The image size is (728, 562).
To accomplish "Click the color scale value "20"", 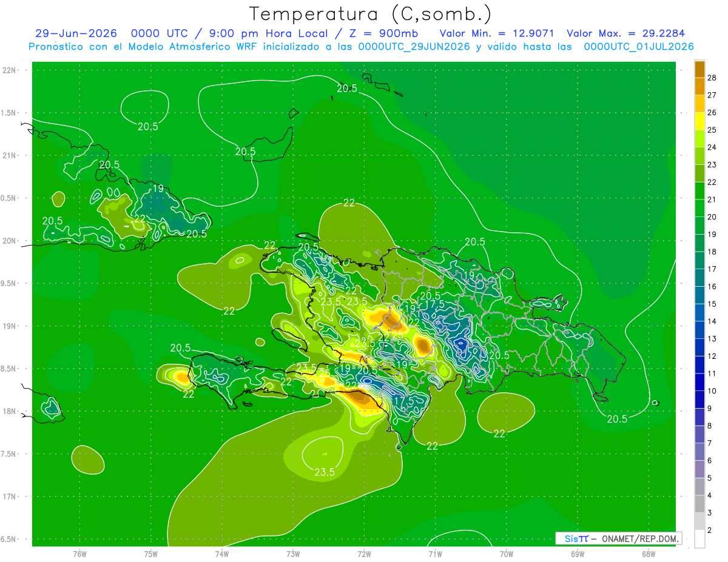I will click(712, 217).
